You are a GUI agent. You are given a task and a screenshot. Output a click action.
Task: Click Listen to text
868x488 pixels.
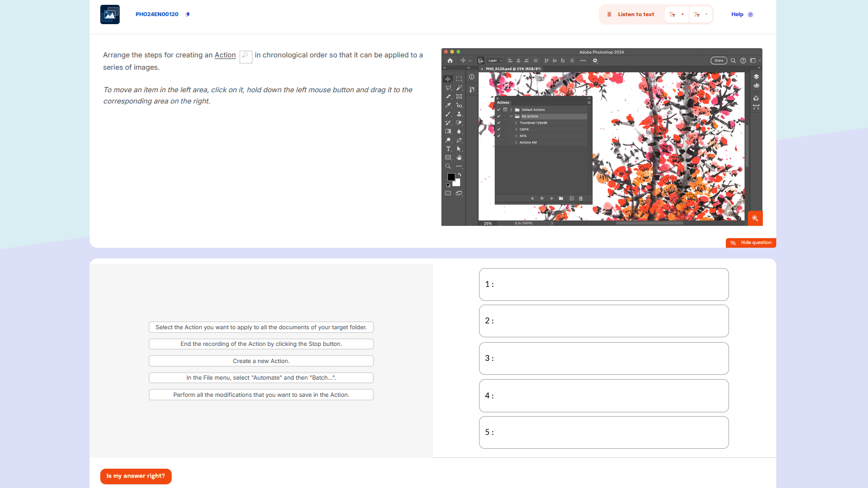(631, 14)
